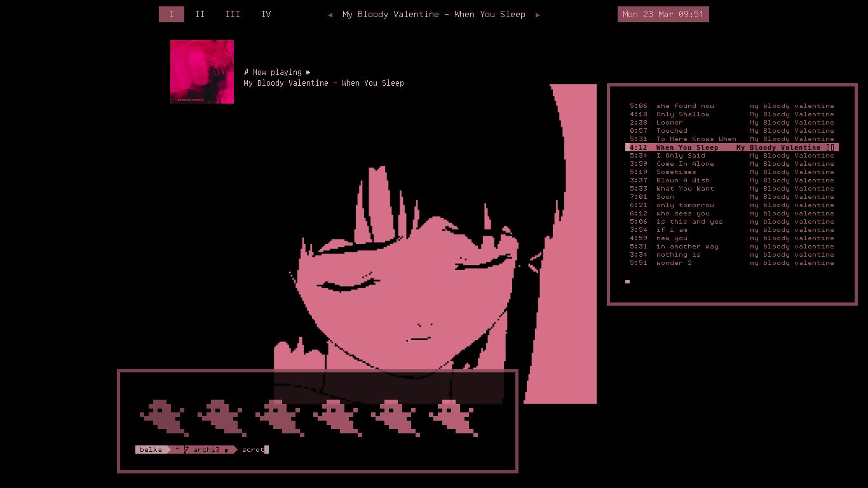Click the next track arrow in the top bar
Screen dimensions: 868x488
click(538, 14)
